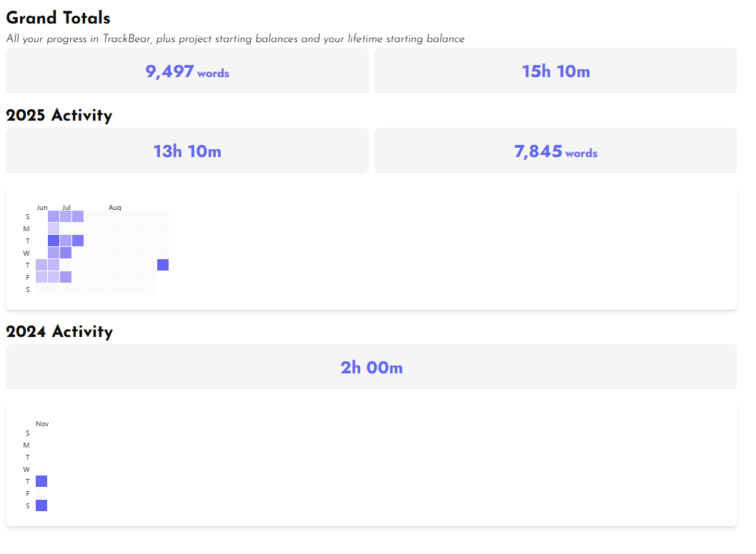Click the rightmost shaded Tuesday cell in 2025 heatmap
This screenshot has height=554, width=756.
(x=78, y=241)
